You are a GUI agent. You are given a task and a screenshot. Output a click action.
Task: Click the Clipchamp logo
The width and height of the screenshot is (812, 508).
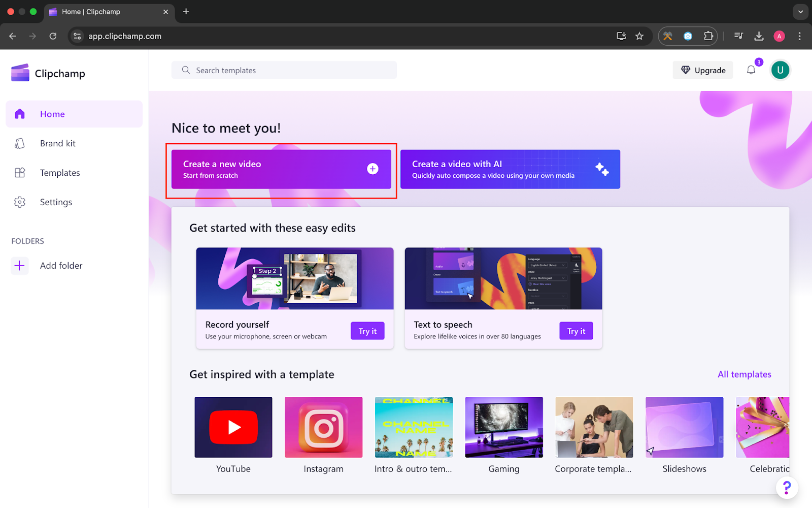pyautogui.click(x=48, y=73)
